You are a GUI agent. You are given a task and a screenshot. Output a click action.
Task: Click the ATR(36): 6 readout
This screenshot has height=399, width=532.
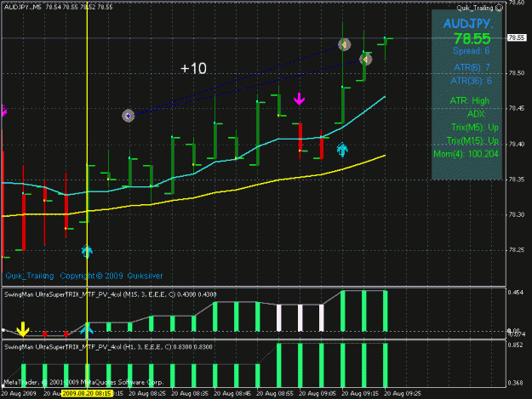[472, 81]
